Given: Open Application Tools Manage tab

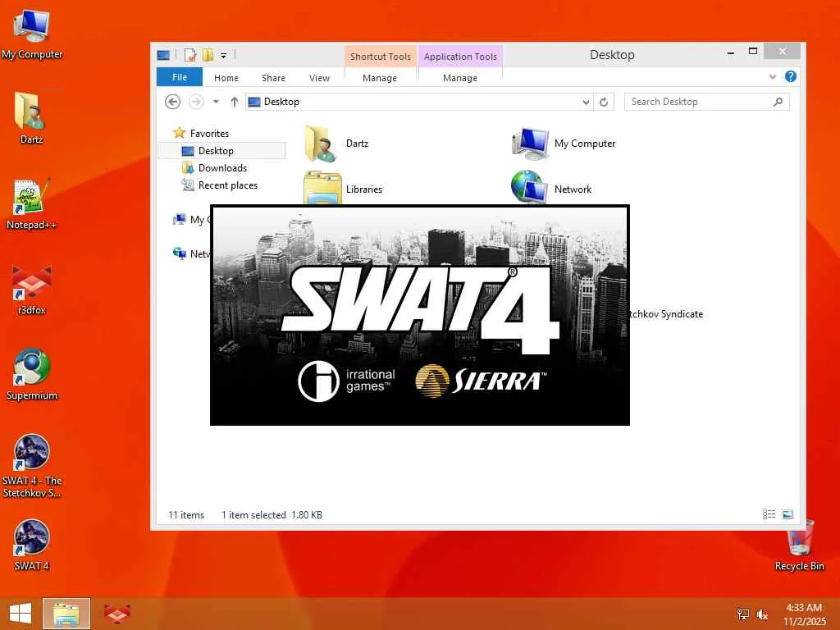Looking at the screenshot, I should 460,78.
